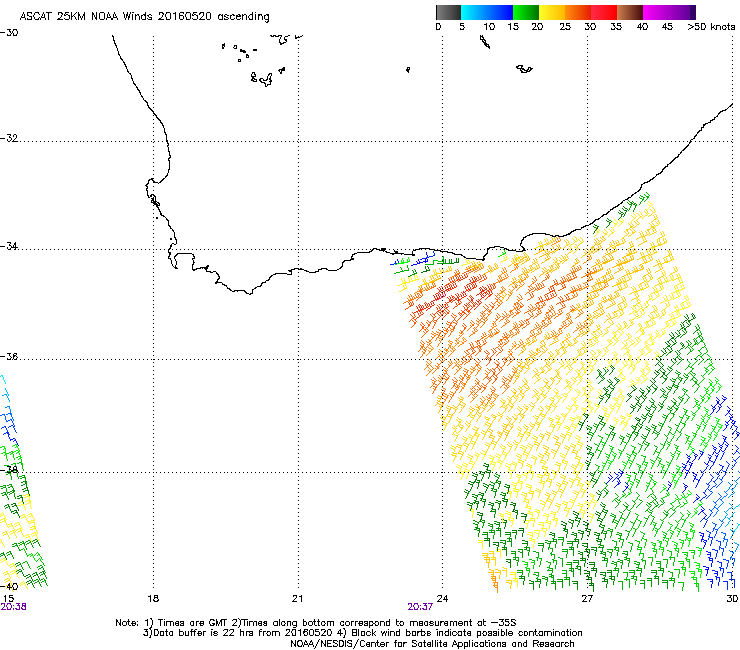Click the purple time label '20:38'
Image resolution: width=740 pixels, height=650 pixels.
tap(13, 607)
